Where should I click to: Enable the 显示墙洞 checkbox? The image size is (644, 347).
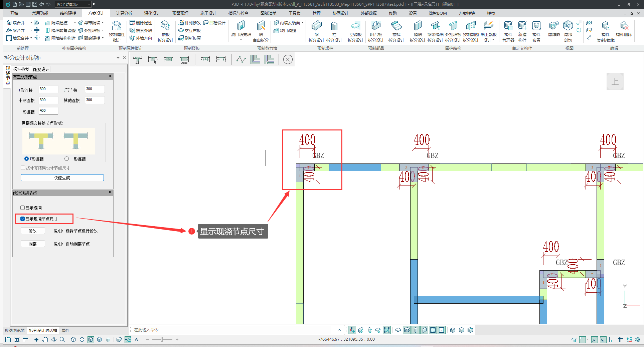click(x=23, y=208)
